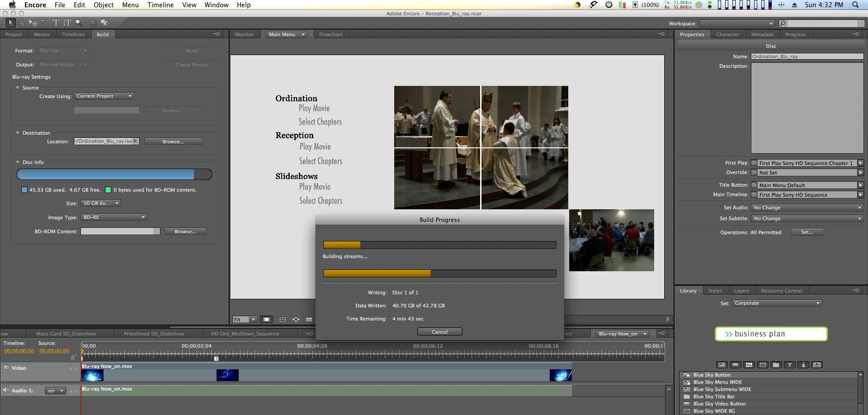This screenshot has width=868, height=415.
Task: Toggle display of buttons in Library
Action: tap(736, 365)
